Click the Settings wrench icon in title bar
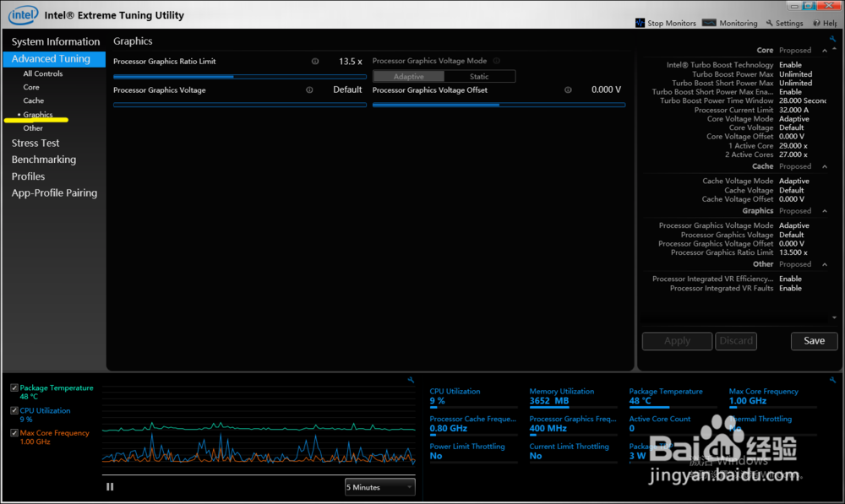845x504 pixels. click(x=770, y=23)
